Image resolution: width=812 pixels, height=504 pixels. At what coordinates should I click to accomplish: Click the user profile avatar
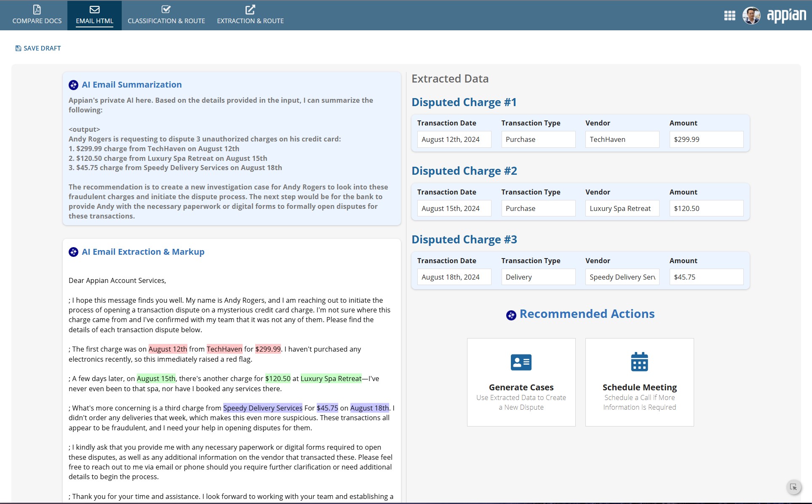[x=751, y=16]
